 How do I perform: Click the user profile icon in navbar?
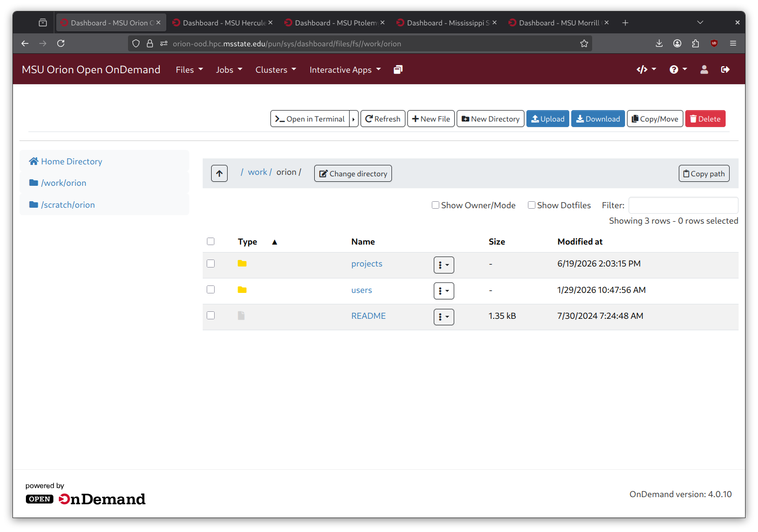(704, 70)
